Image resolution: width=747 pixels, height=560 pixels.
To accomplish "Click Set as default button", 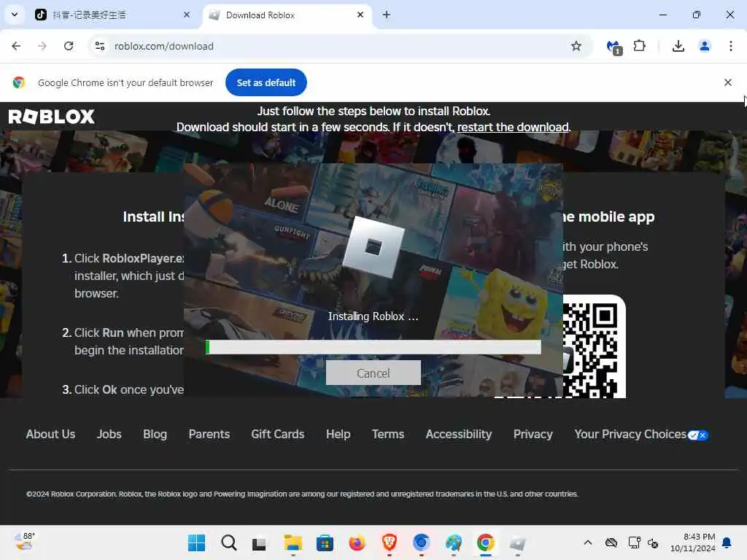I will [266, 83].
